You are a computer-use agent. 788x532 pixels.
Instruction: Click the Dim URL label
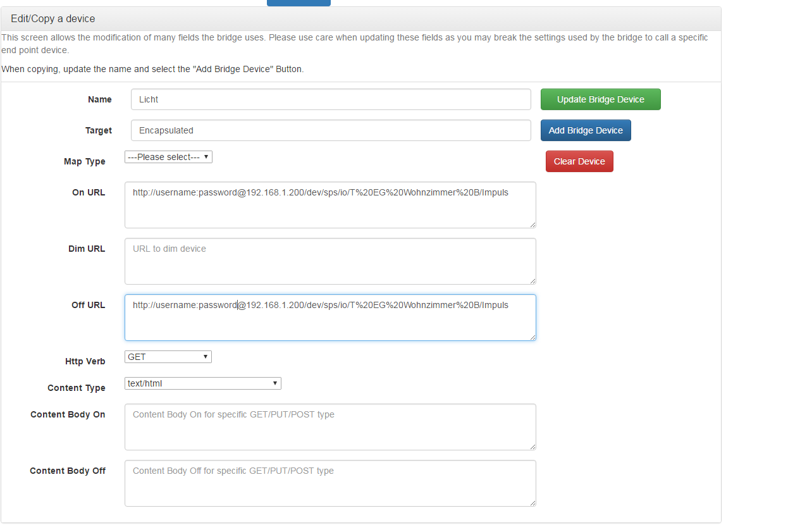pos(87,249)
